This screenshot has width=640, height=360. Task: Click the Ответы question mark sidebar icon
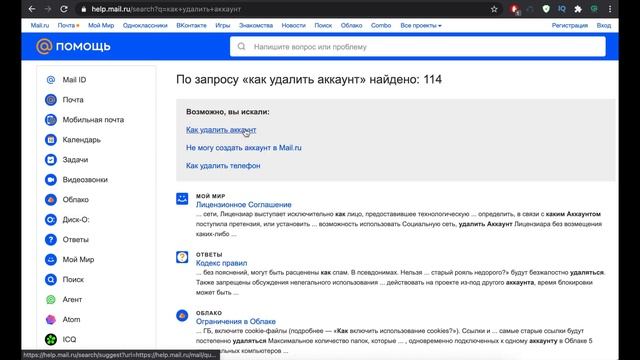coord(51,240)
